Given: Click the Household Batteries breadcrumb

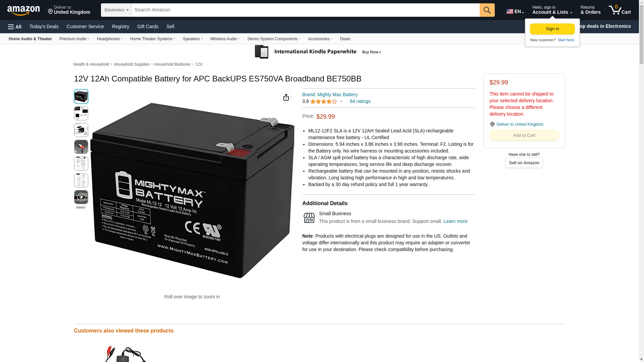Looking at the screenshot, I should [172, 64].
